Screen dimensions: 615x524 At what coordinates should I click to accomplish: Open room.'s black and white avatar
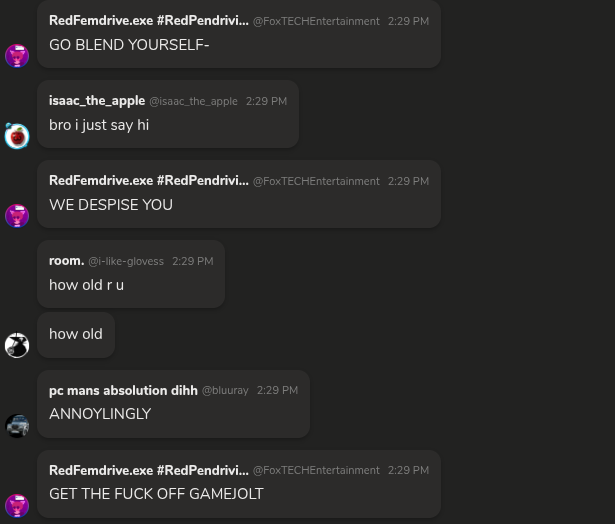click(17, 345)
